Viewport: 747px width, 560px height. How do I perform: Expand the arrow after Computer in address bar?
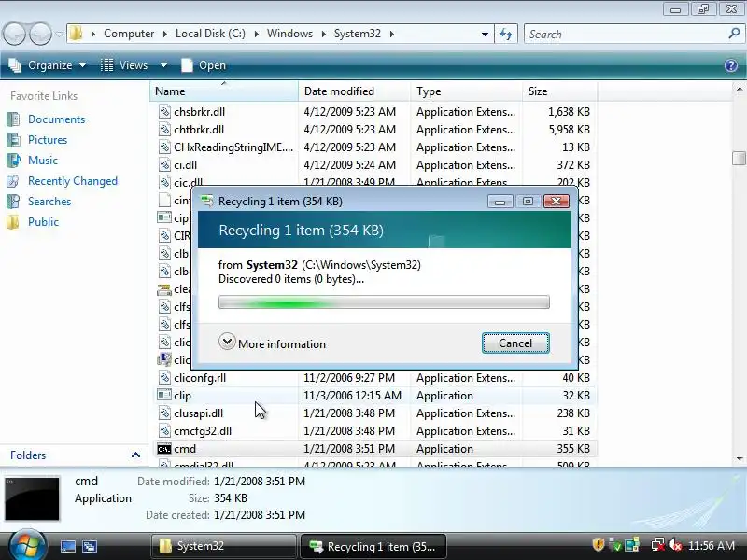[165, 34]
